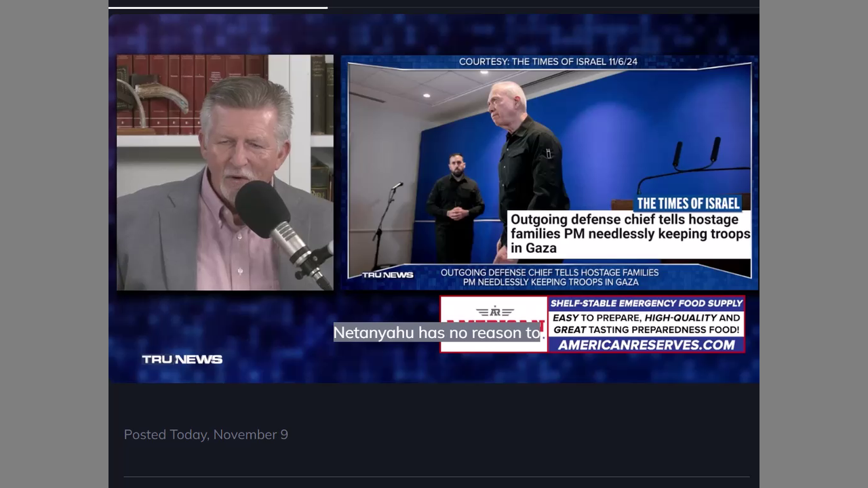Click the lower-third caption under the news clip
Image resolution: width=868 pixels, height=488 pixels.
(549, 277)
